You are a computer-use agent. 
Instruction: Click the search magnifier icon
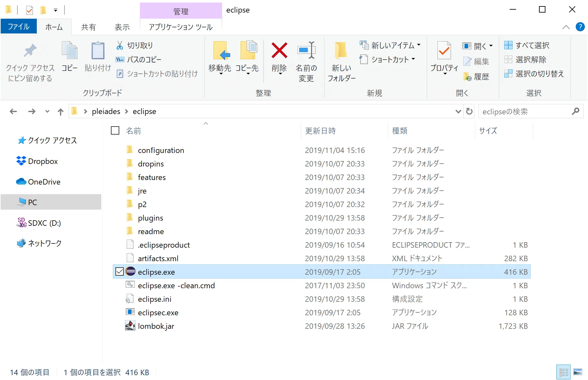point(575,111)
